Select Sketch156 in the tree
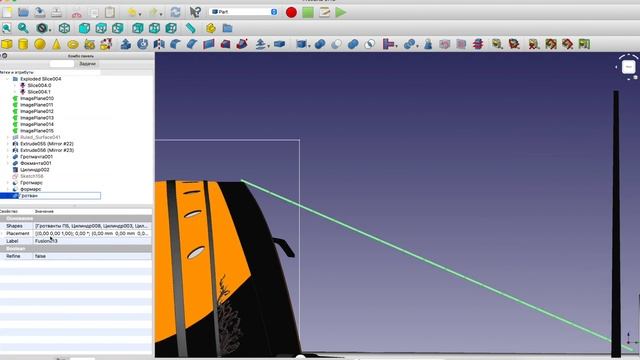The width and height of the screenshot is (640, 360). pos(31,176)
